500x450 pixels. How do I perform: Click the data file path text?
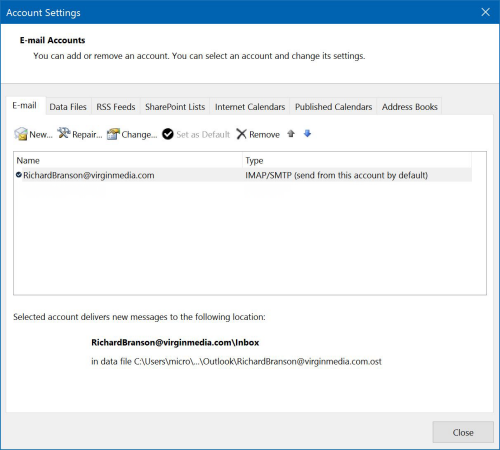pos(236,361)
